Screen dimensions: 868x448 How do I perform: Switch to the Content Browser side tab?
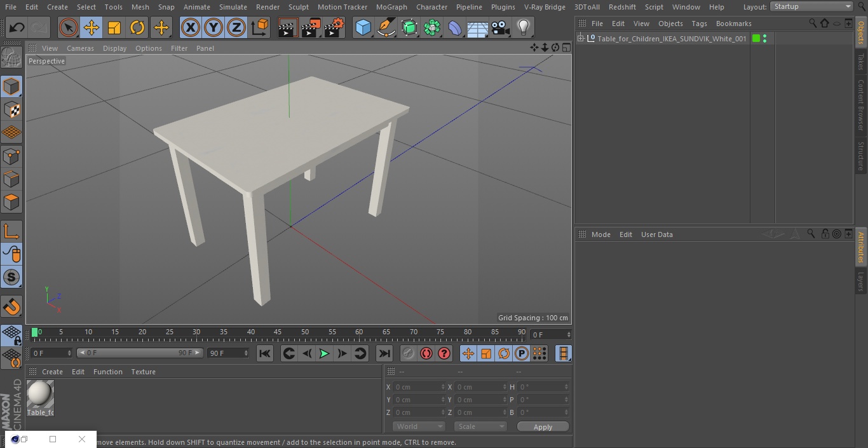(x=861, y=105)
